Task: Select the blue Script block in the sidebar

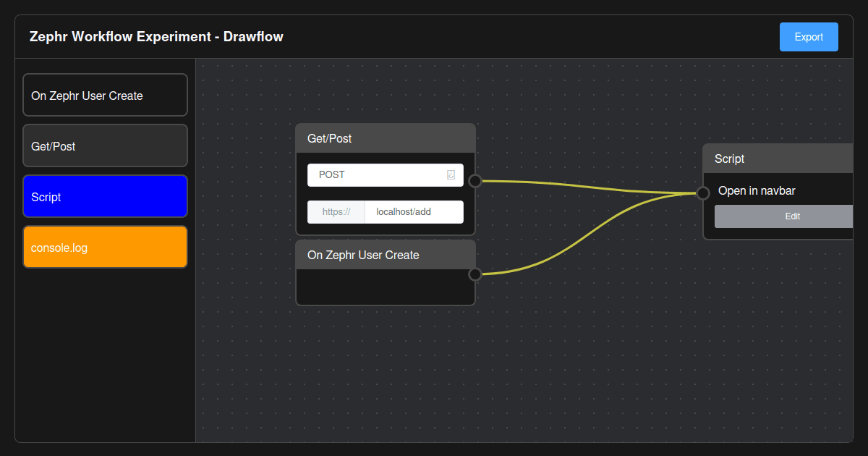Action: [x=105, y=196]
